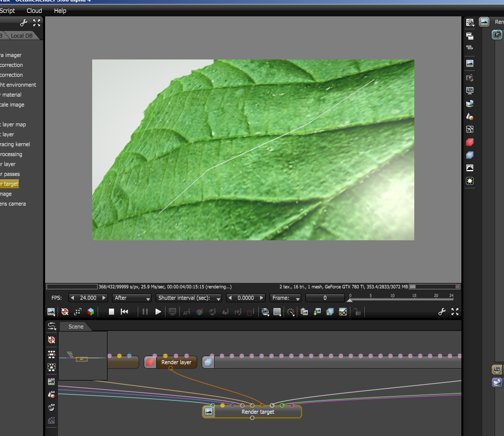Click the play button to resume rendering
Image resolution: width=504 pixels, height=436 pixels.
158,312
